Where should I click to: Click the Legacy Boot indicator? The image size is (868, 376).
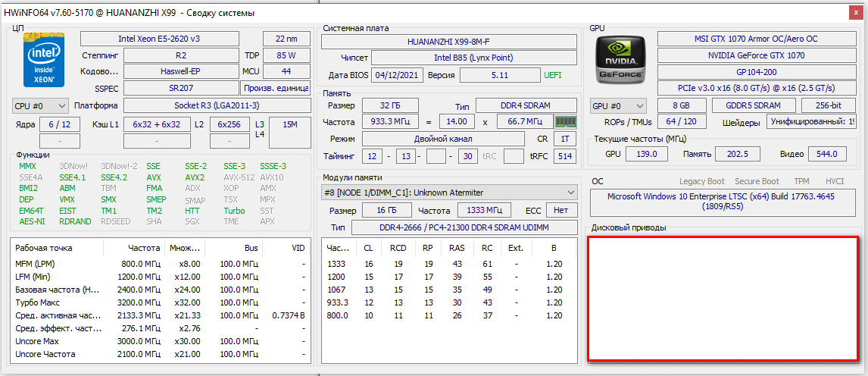(x=702, y=181)
